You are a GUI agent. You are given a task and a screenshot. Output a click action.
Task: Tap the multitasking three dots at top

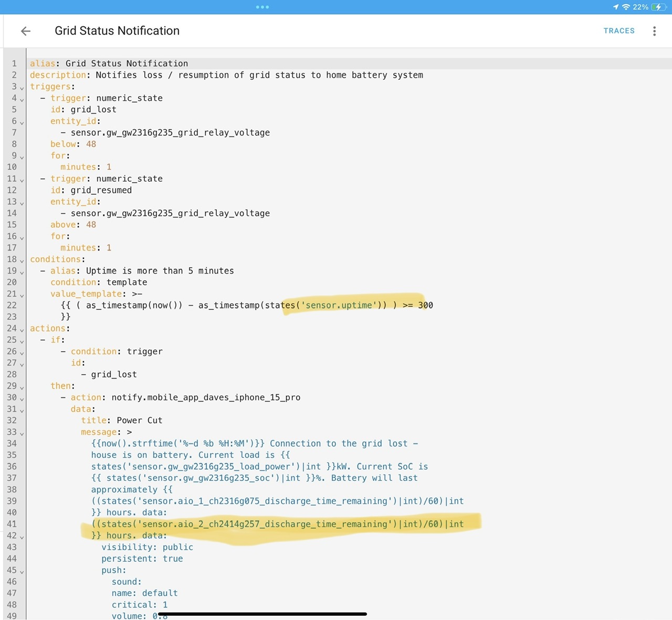262,7
